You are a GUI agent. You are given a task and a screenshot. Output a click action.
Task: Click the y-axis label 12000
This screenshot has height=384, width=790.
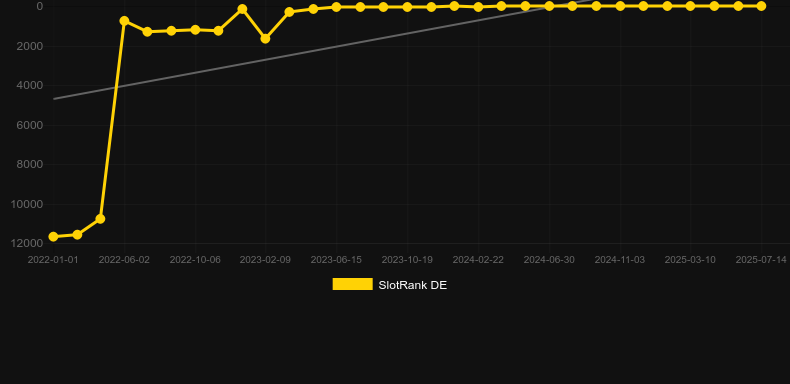point(27,243)
